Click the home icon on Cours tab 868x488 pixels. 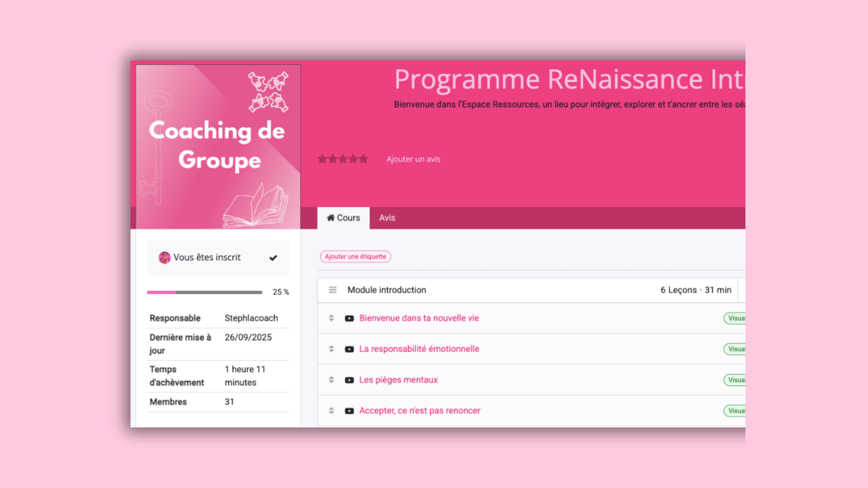[331, 218]
